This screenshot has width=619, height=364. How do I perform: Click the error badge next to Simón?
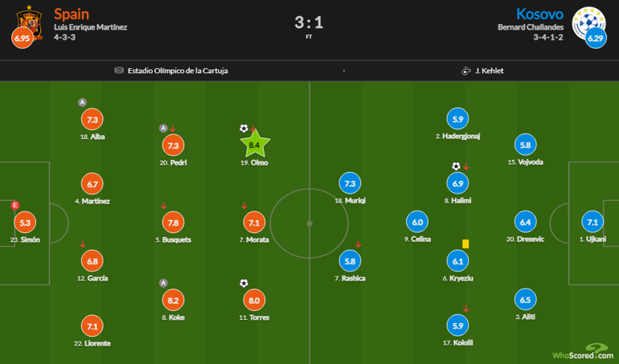coord(15,205)
